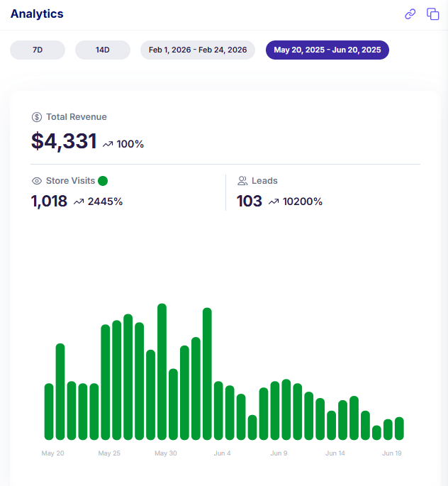
Task: Choose the Feb 1, 2026 - Feb 24, 2026 range
Action: [x=198, y=50]
